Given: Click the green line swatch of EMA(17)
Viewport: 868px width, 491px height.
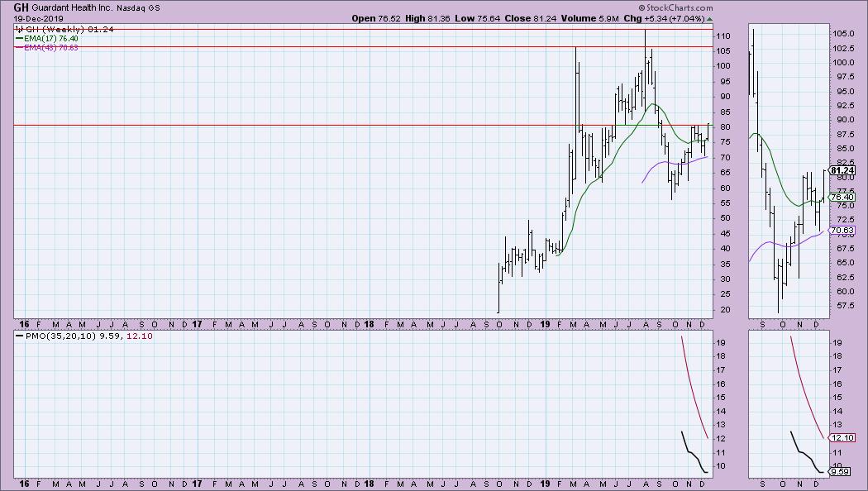Looking at the screenshot, I should (19, 39).
